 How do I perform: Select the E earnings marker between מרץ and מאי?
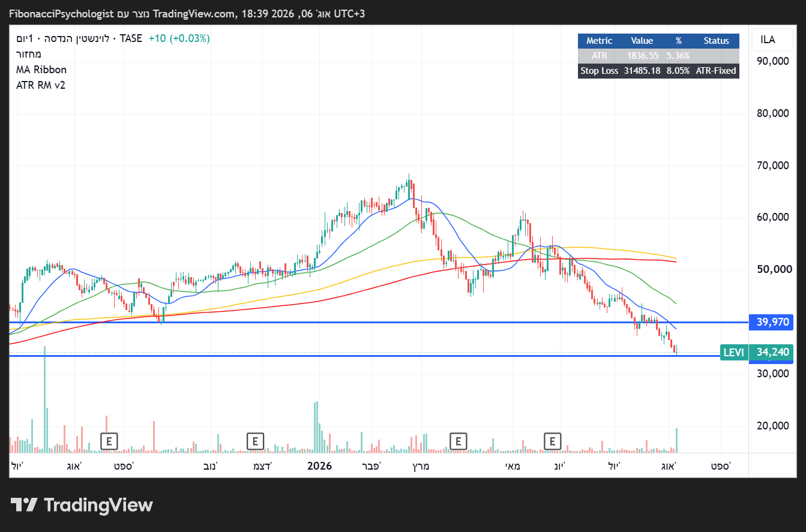pos(458,441)
